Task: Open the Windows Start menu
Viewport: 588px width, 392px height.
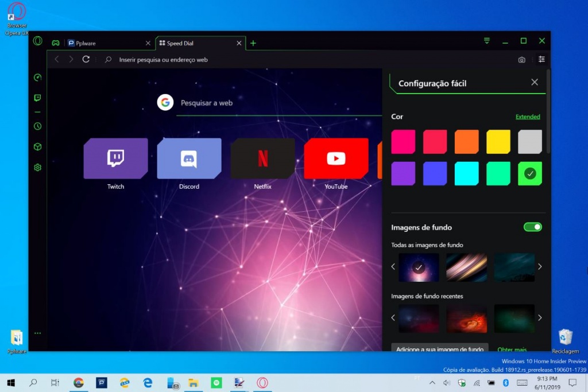Action: 11,382
